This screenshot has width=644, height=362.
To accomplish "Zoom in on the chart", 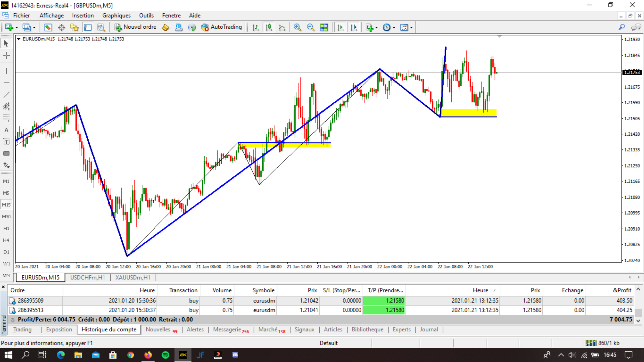I will pos(297,27).
